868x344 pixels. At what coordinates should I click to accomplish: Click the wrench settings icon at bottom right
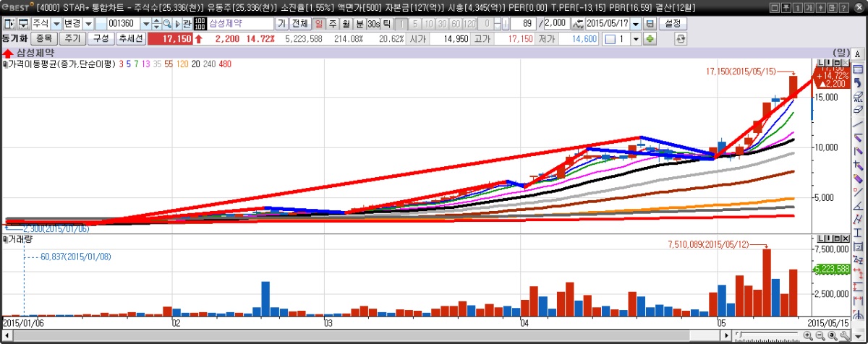pos(844,335)
